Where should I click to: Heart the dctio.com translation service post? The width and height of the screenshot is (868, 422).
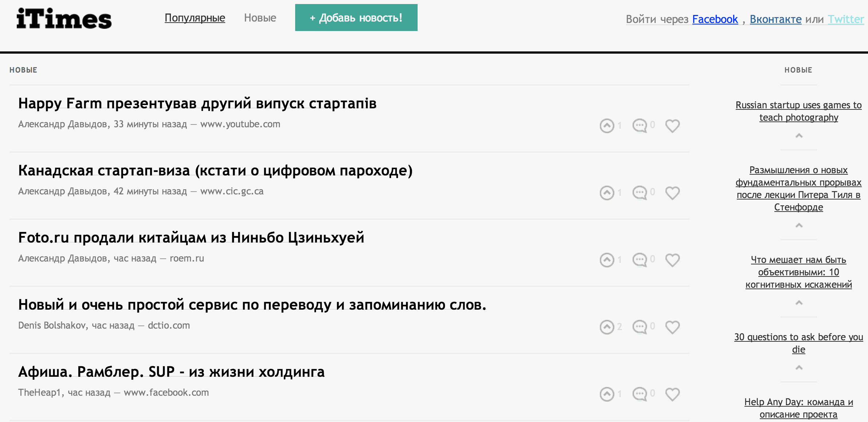coord(672,328)
